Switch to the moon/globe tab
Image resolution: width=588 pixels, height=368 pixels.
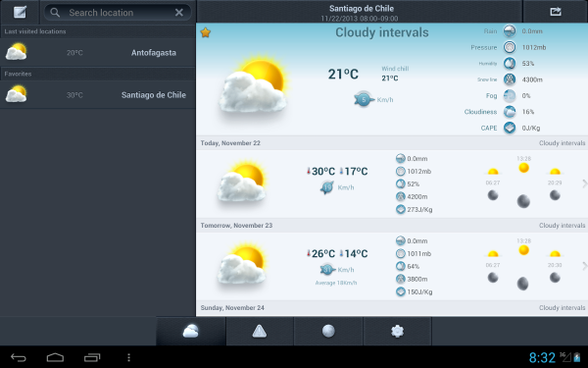tap(328, 332)
